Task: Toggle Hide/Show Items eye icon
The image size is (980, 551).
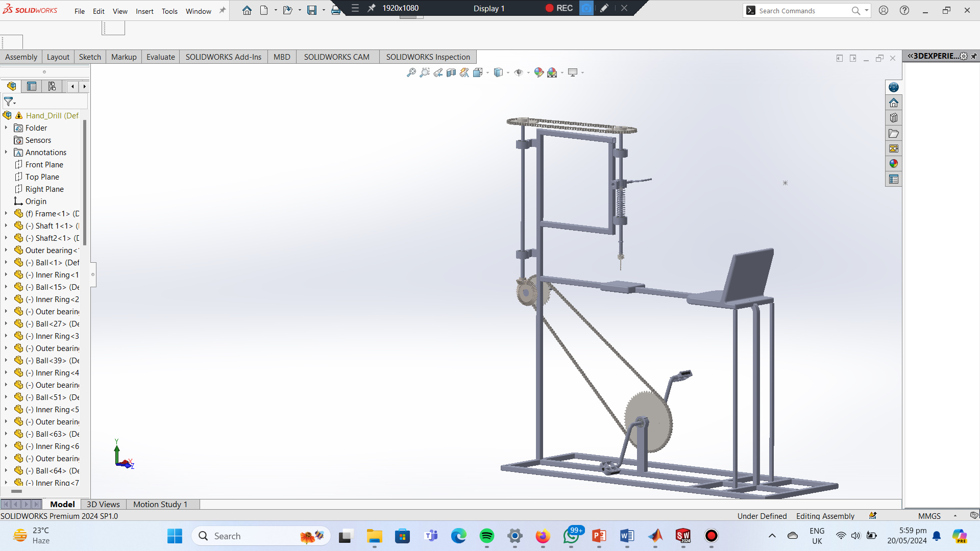Action: click(x=519, y=72)
